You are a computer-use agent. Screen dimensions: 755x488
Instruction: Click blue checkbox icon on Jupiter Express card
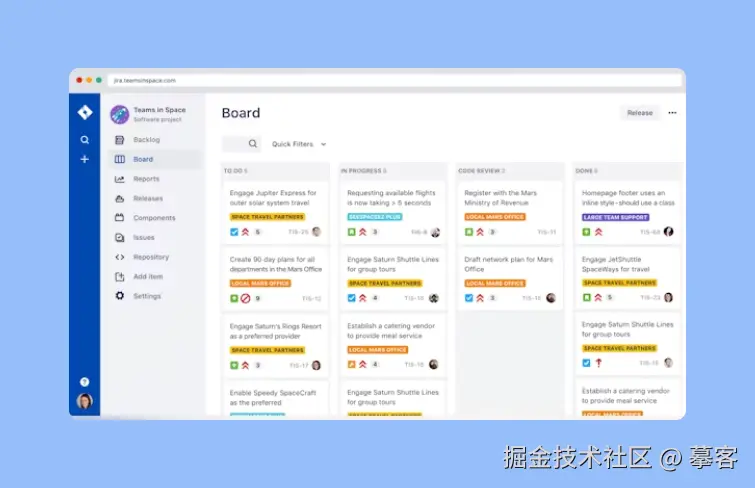coord(234,232)
